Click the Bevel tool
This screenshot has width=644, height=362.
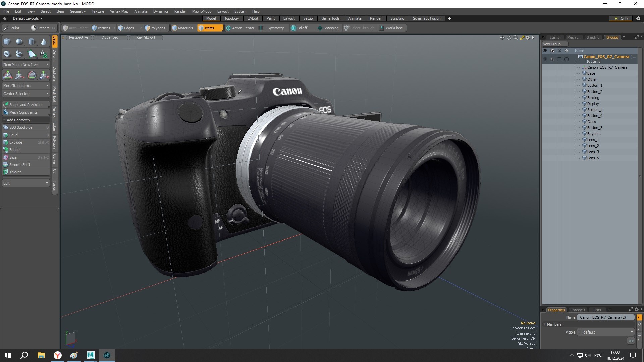(26, 135)
